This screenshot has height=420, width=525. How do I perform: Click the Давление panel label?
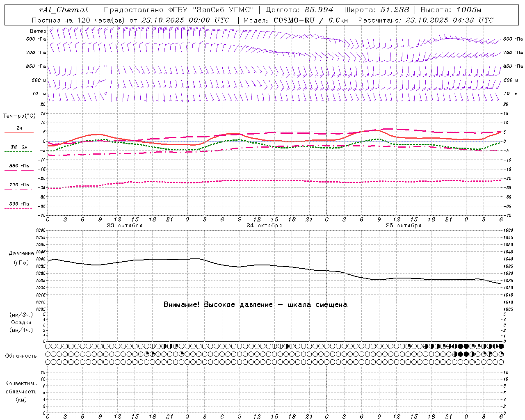point(21,253)
